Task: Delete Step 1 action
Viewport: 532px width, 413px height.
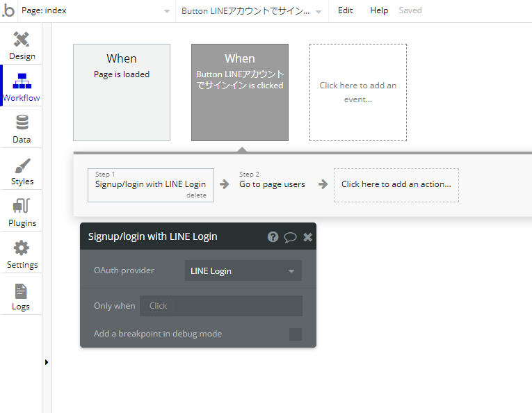Action: (x=196, y=195)
